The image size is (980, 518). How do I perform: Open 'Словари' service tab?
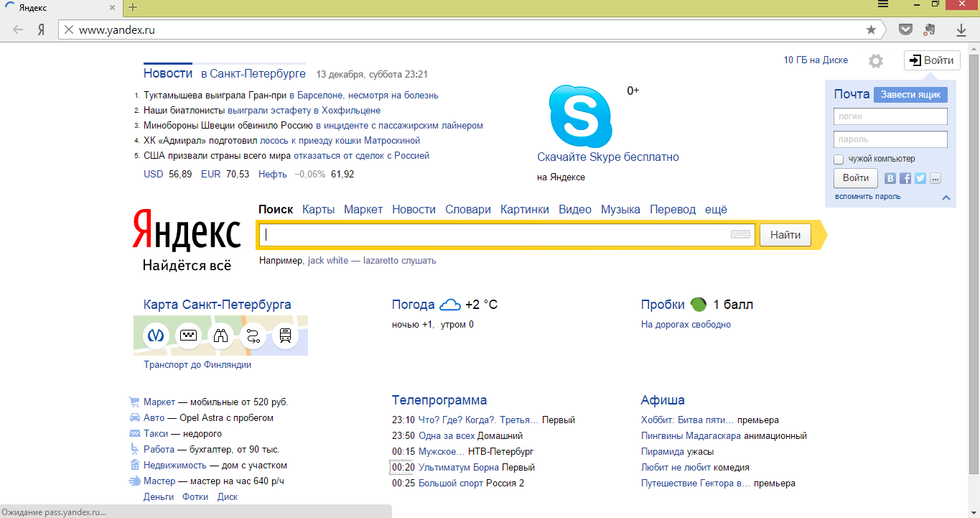(x=468, y=210)
